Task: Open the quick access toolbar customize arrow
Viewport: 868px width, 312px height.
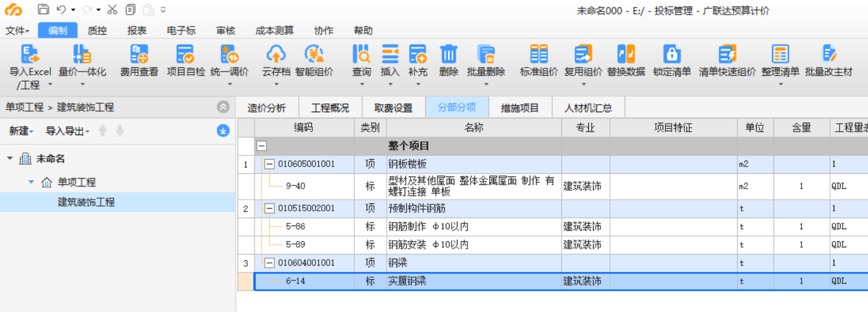Action: pyautogui.click(x=163, y=9)
